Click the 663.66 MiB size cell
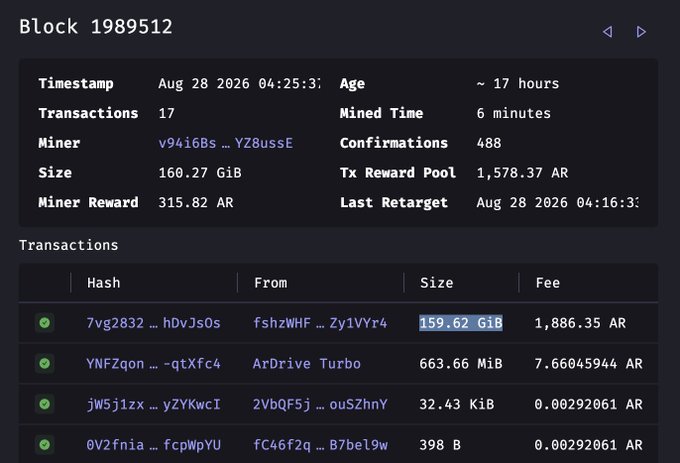Image resolution: width=680 pixels, height=463 pixels. pos(461,363)
